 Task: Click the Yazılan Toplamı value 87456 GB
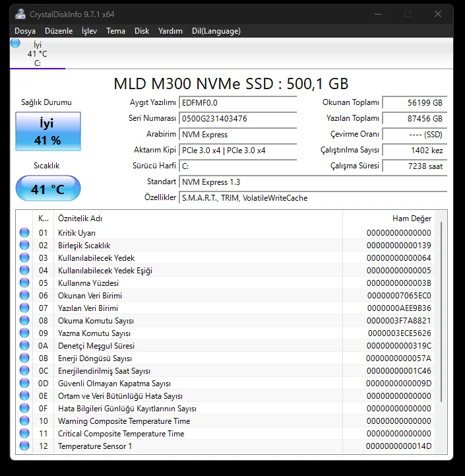click(x=415, y=118)
